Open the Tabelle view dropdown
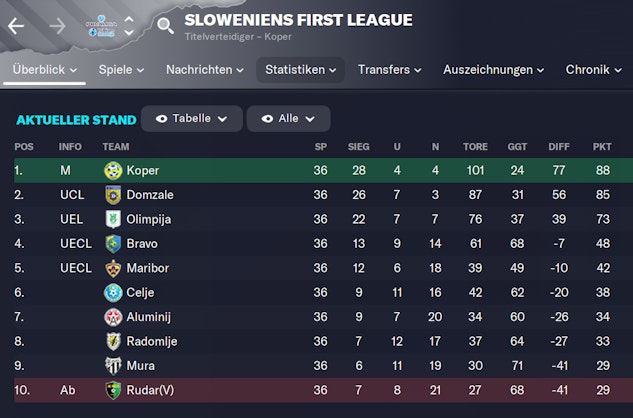The width and height of the screenshot is (633, 418). [x=191, y=118]
